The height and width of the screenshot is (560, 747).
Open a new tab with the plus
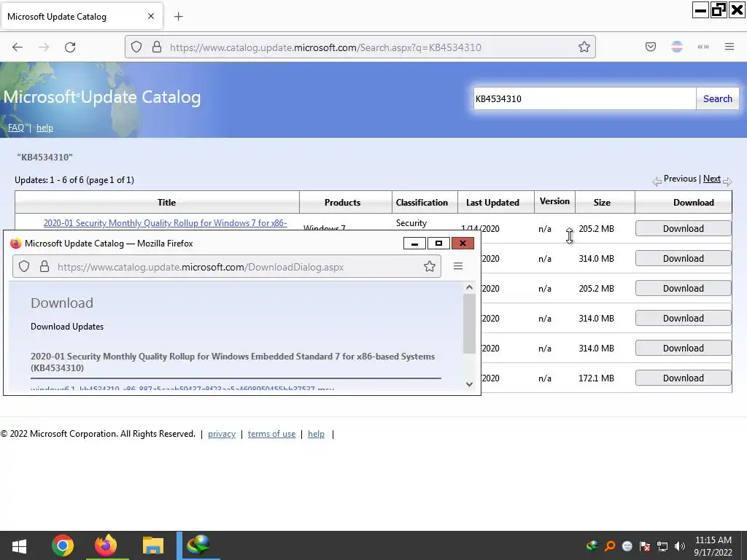pos(178,17)
